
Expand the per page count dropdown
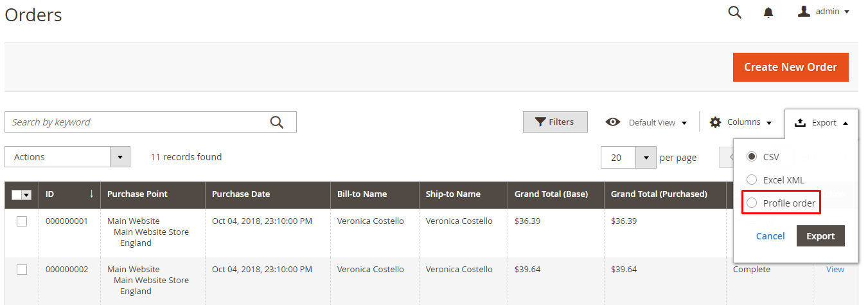pyautogui.click(x=645, y=158)
